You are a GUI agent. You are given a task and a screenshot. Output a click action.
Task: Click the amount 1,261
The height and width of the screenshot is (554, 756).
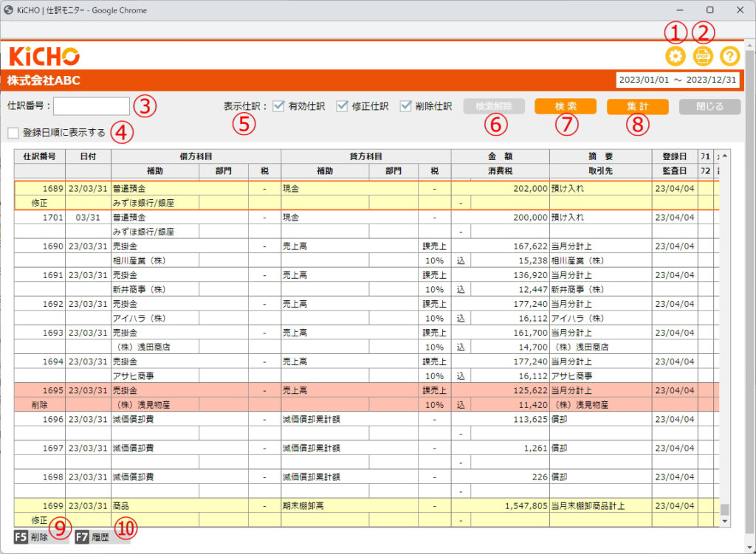tap(536, 448)
